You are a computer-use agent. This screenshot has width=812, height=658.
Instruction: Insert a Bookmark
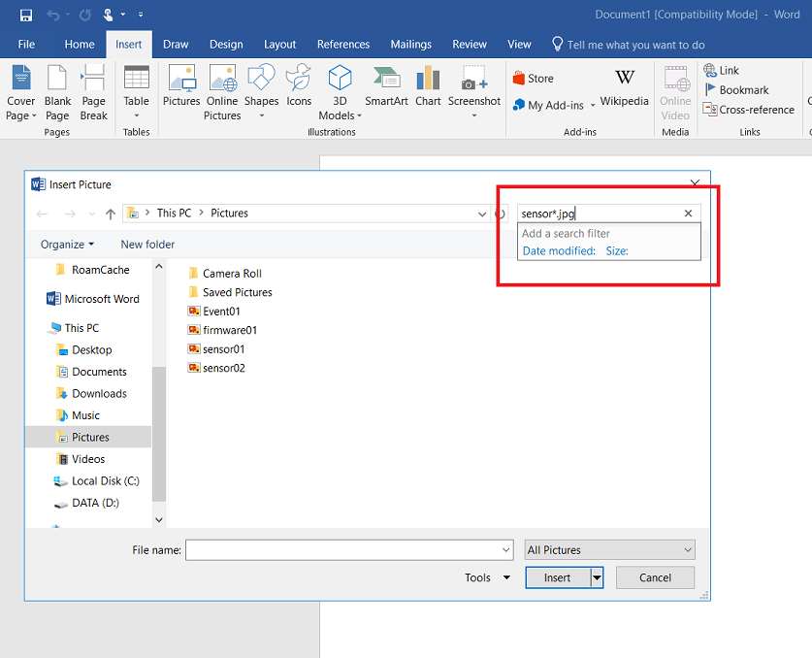(736, 90)
